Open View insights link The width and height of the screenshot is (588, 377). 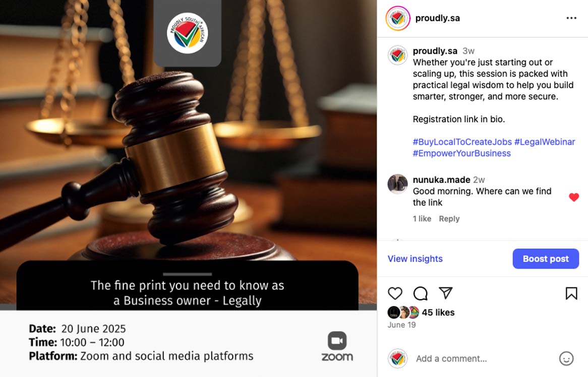[x=415, y=259]
